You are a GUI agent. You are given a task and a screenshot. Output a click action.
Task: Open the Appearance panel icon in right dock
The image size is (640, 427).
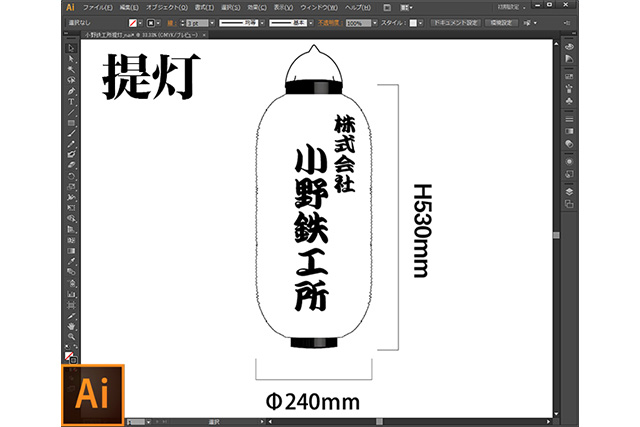click(x=569, y=162)
